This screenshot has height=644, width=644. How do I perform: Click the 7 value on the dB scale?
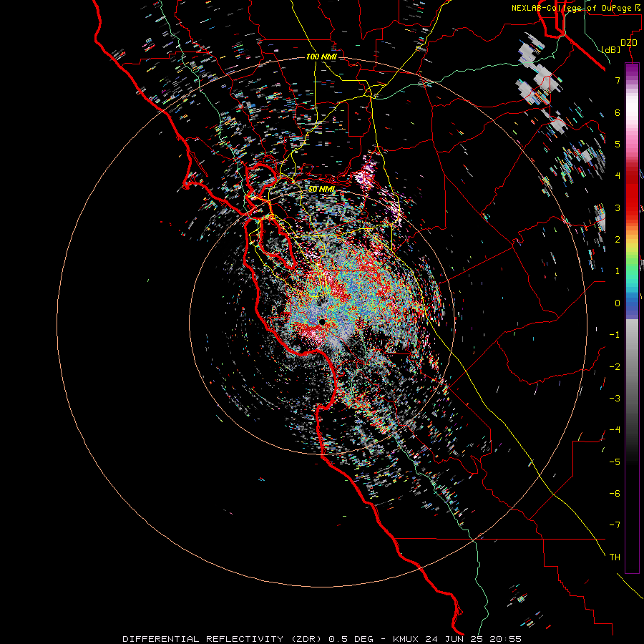point(618,80)
